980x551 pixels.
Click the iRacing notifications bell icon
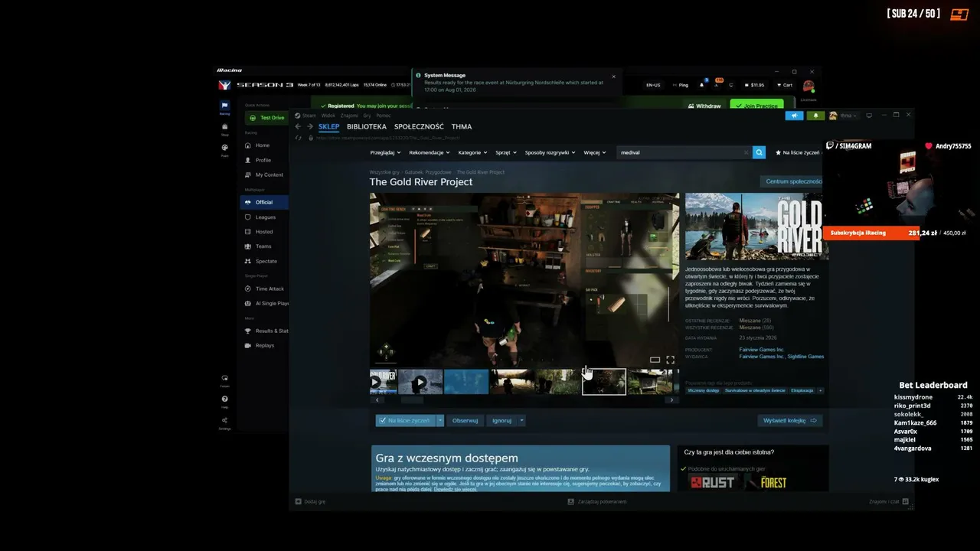(x=701, y=85)
